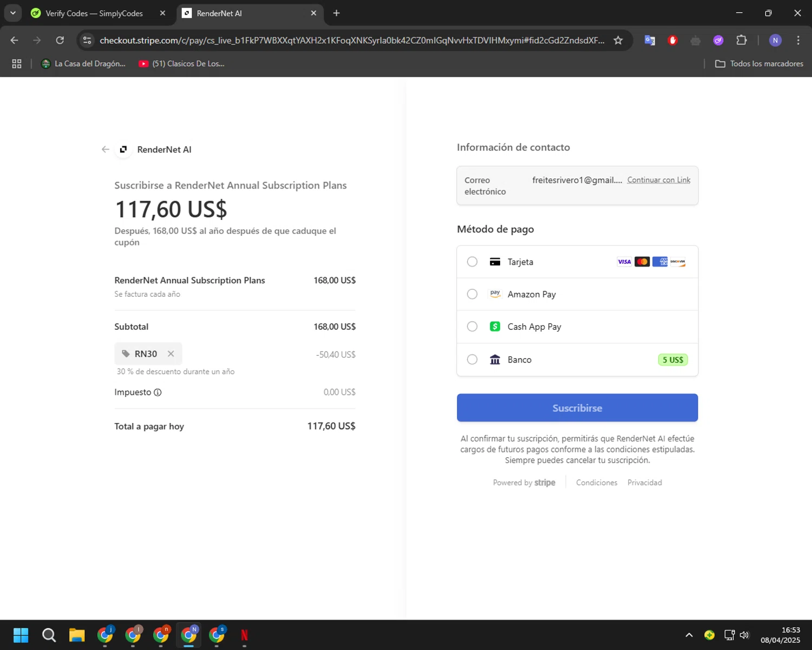The width and height of the screenshot is (812, 650).
Task: Open the Condiciones link
Action: [x=597, y=483]
